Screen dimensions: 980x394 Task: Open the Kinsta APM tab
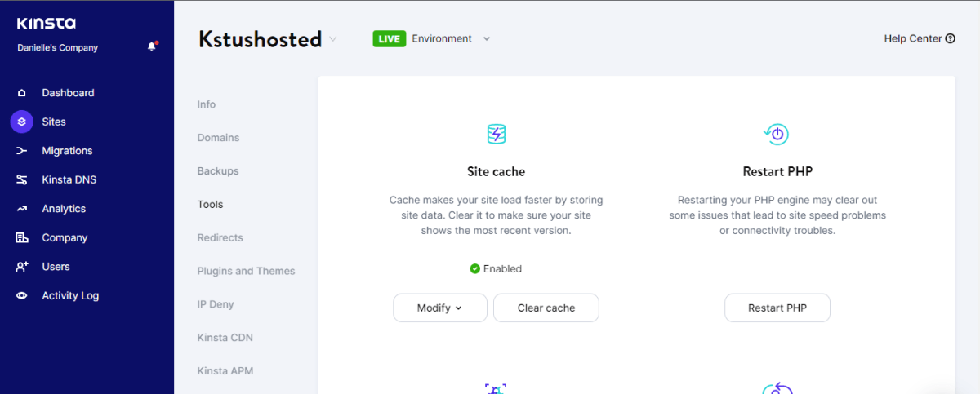click(x=225, y=371)
